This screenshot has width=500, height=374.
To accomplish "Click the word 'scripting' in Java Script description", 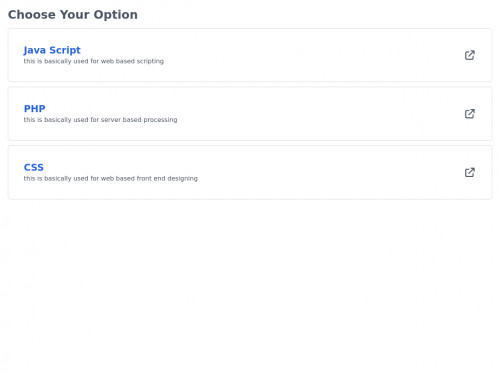I will click(x=150, y=61).
